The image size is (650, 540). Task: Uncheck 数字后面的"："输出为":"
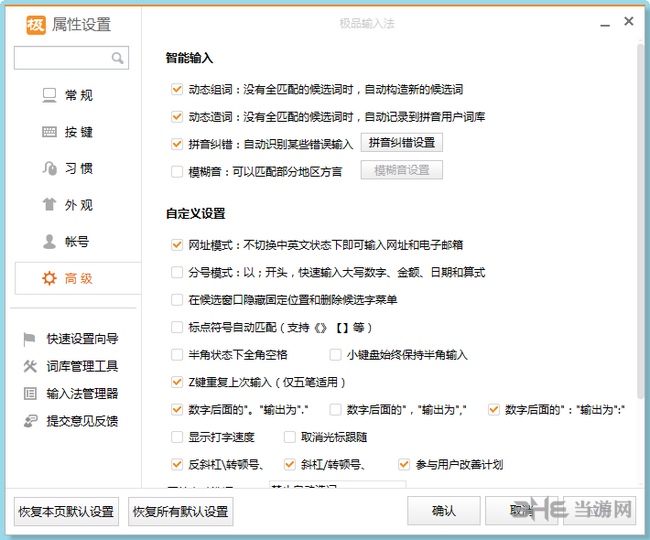(493, 410)
